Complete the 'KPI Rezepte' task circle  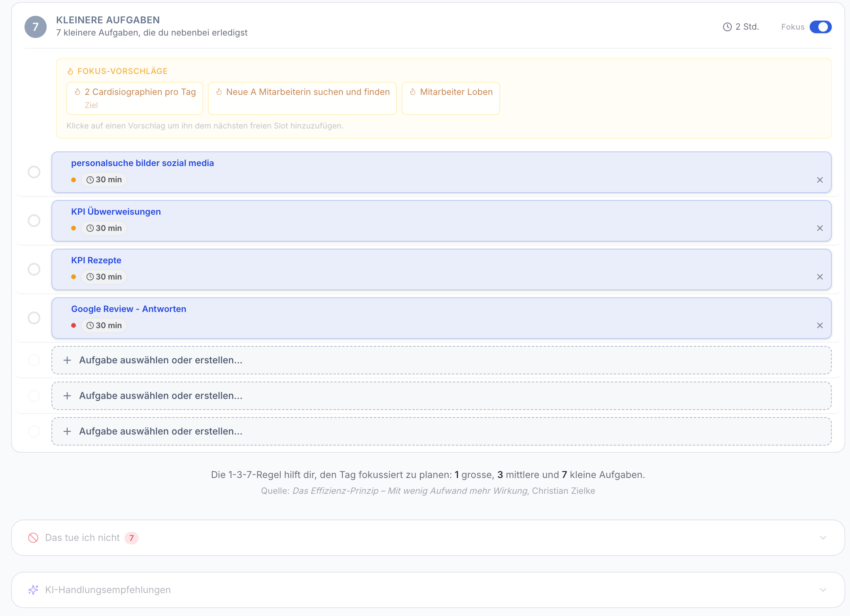pyautogui.click(x=34, y=269)
